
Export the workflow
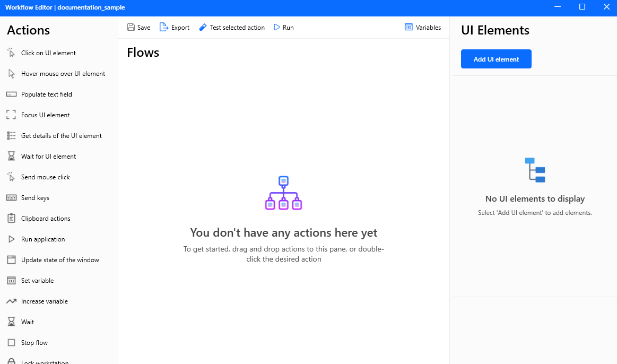coord(175,27)
